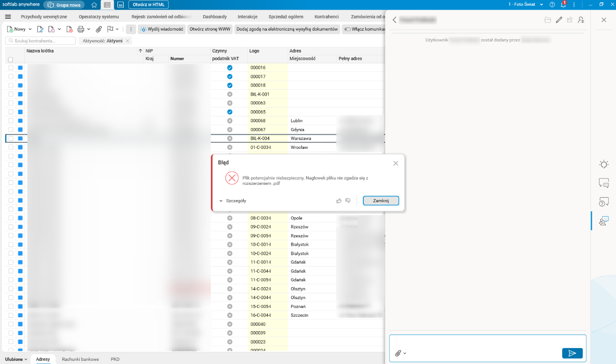Tick the checkbox for row 000017
The width and height of the screenshot is (616, 364).
point(11,76)
